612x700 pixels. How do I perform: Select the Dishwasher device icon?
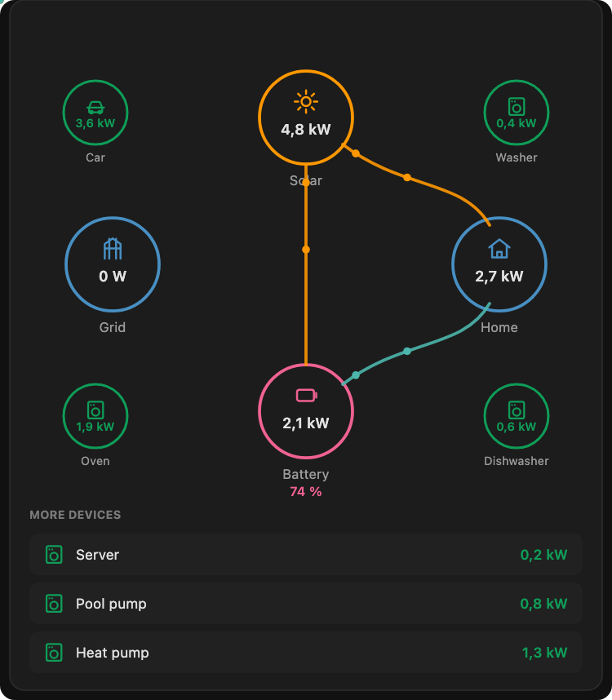tap(517, 410)
